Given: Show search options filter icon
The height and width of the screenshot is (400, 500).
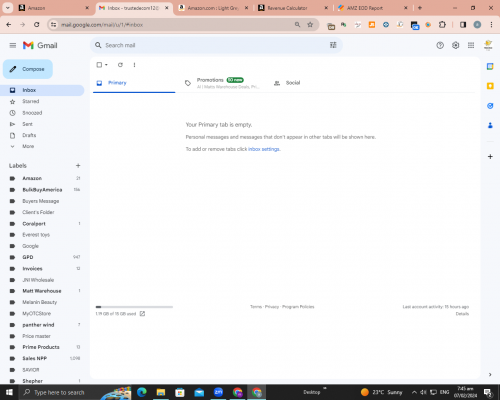Looking at the screenshot, I should coord(333,45).
